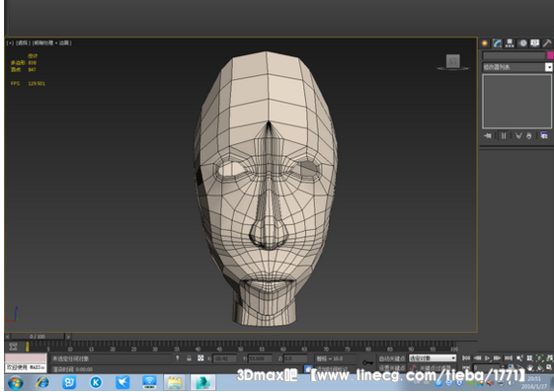The image size is (554, 392).
Task: Click the pink MAXScript listener field
Action: tap(26, 358)
